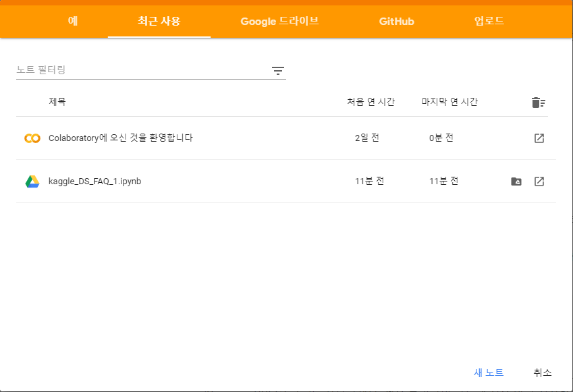Open kaggle_DS_FAQ_1.ipynb notebook

94,181
